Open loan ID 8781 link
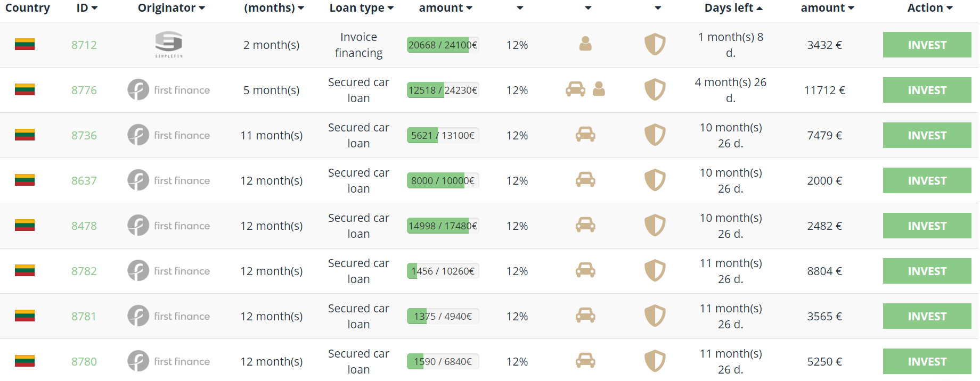Viewport: 980px width, 381px height. [84, 317]
